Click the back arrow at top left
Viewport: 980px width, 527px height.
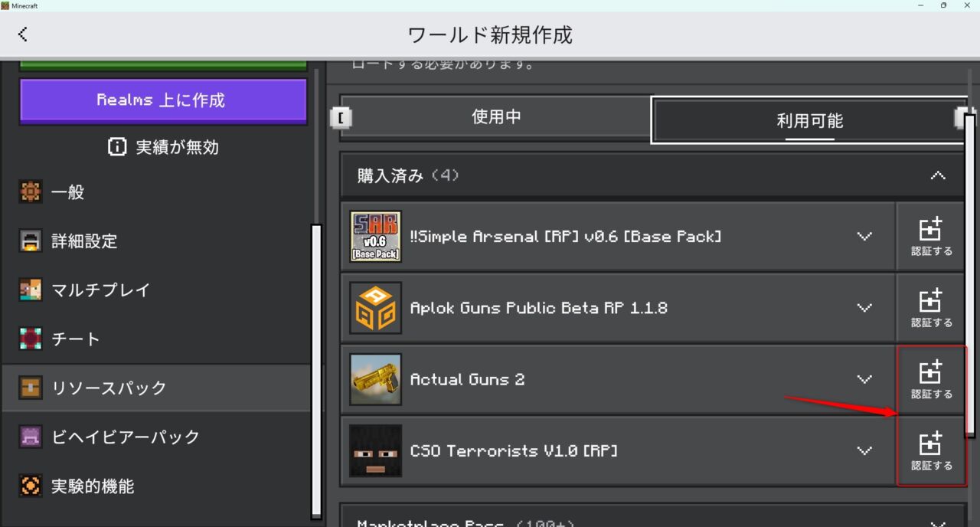(x=23, y=34)
